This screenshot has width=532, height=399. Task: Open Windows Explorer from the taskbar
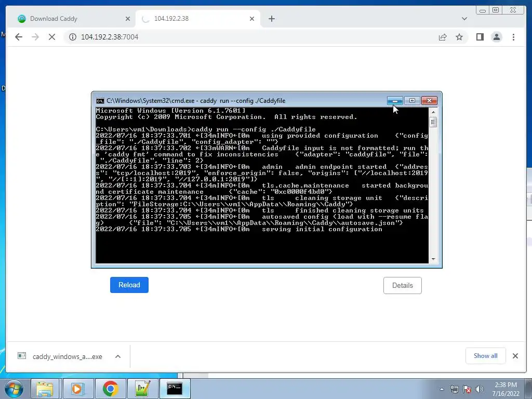point(45,389)
